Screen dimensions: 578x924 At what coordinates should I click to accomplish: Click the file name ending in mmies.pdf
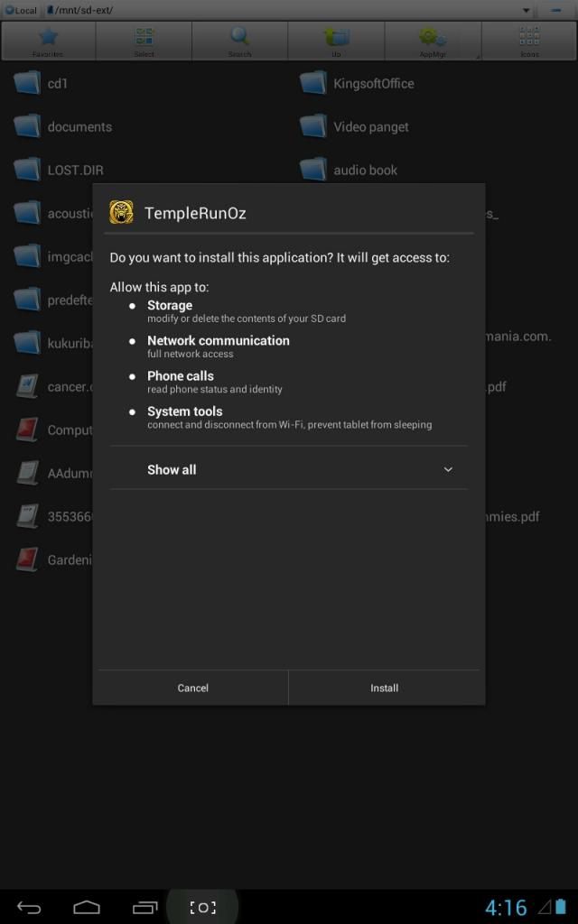[x=513, y=517]
